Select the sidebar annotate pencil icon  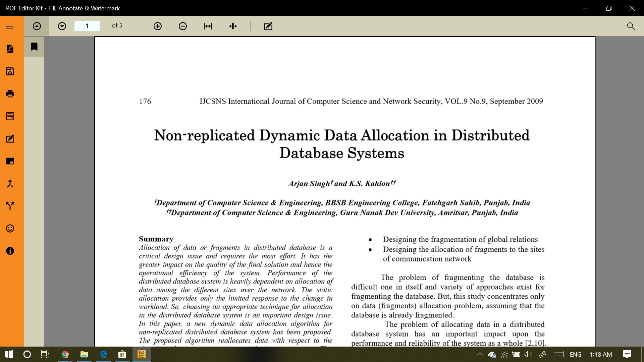(x=10, y=139)
